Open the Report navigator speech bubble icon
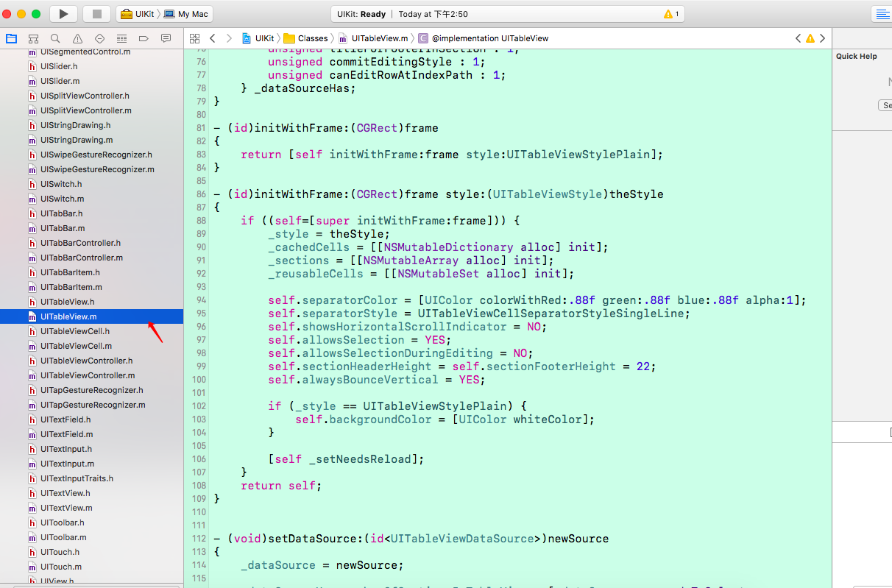 point(166,38)
